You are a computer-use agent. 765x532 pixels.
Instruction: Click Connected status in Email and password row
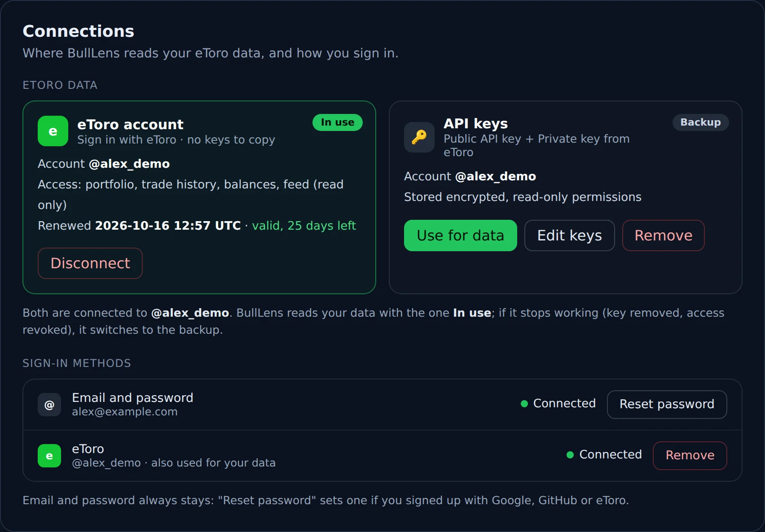[558, 404]
